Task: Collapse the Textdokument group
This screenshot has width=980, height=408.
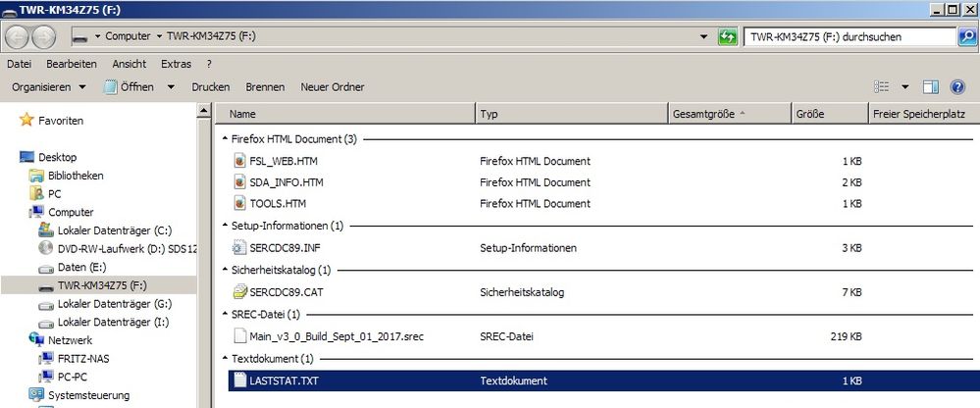Action: point(225,359)
